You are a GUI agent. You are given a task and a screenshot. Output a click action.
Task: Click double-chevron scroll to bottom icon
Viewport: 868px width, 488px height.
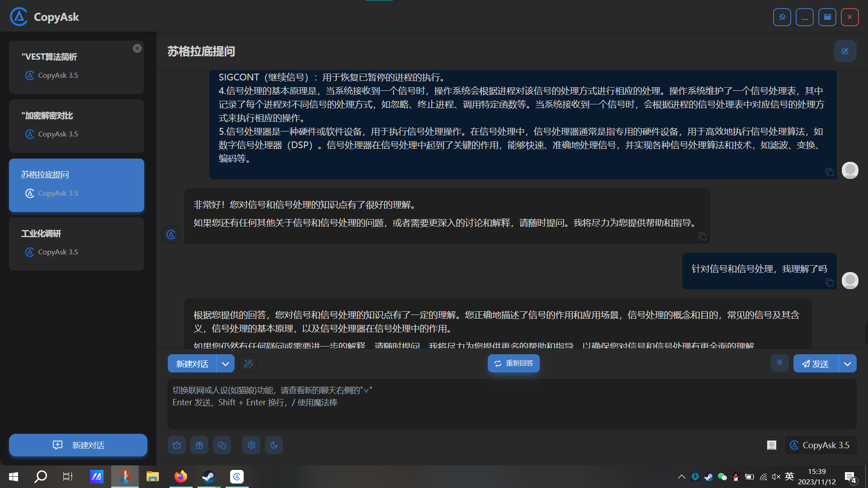[x=779, y=363]
